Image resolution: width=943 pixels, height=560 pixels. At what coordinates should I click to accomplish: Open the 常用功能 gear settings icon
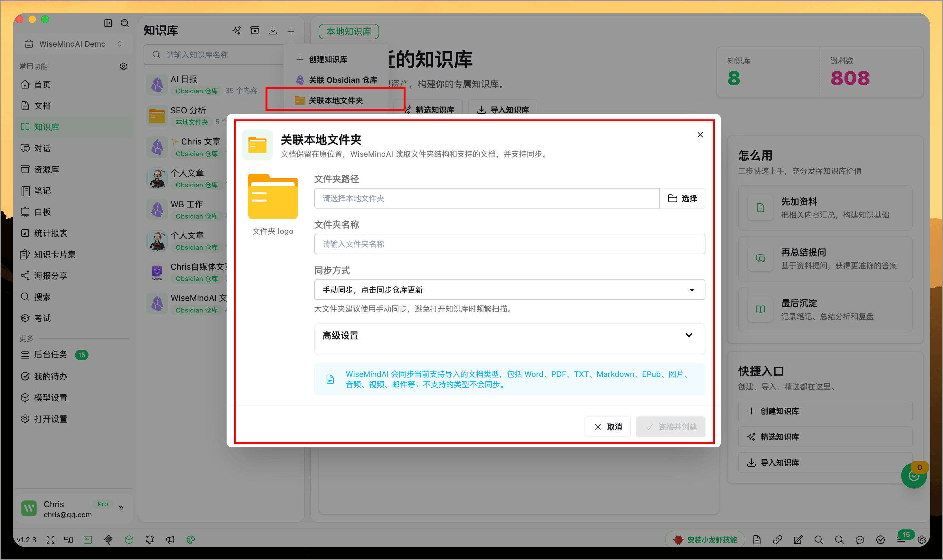click(123, 66)
